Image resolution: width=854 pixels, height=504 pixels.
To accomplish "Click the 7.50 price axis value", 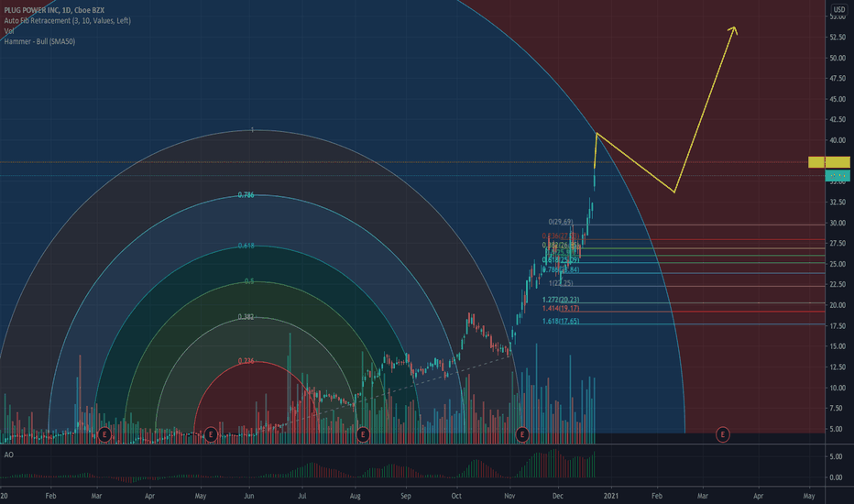I will pos(837,408).
